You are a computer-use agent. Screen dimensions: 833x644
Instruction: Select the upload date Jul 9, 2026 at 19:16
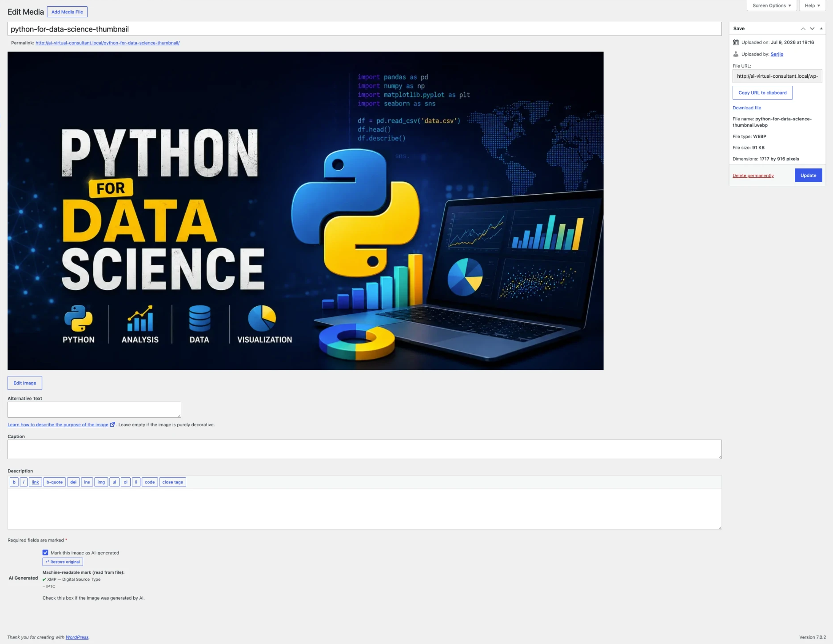tap(793, 43)
